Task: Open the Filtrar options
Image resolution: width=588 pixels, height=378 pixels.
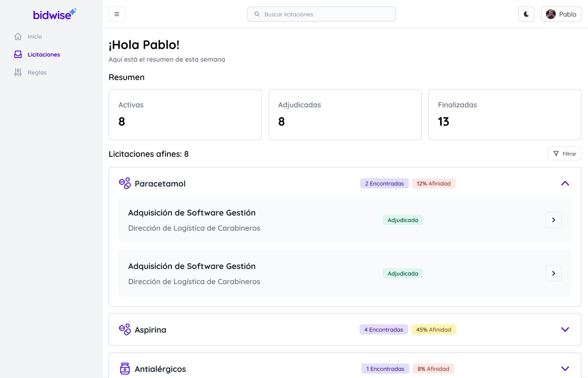Action: pos(565,153)
